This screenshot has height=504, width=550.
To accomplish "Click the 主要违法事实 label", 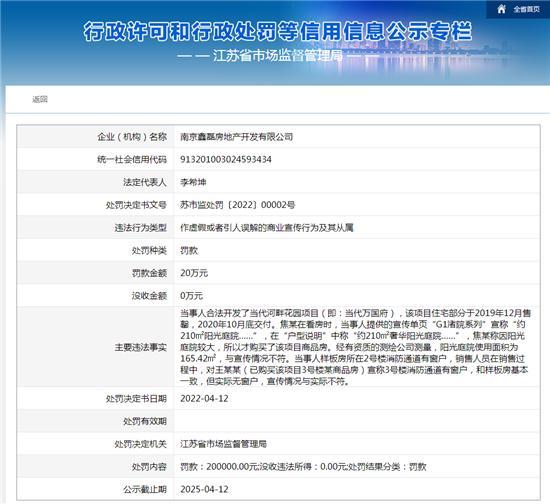I will [141, 347].
